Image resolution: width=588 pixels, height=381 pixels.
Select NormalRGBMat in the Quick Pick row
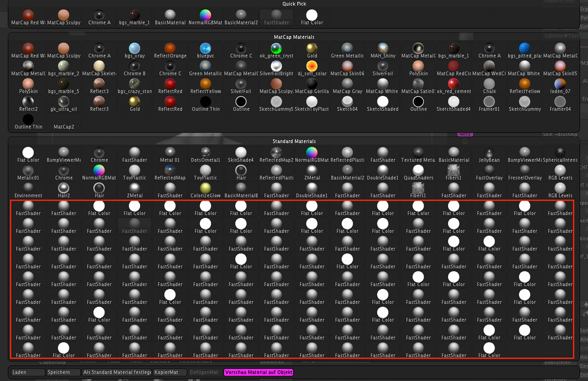[205, 16]
